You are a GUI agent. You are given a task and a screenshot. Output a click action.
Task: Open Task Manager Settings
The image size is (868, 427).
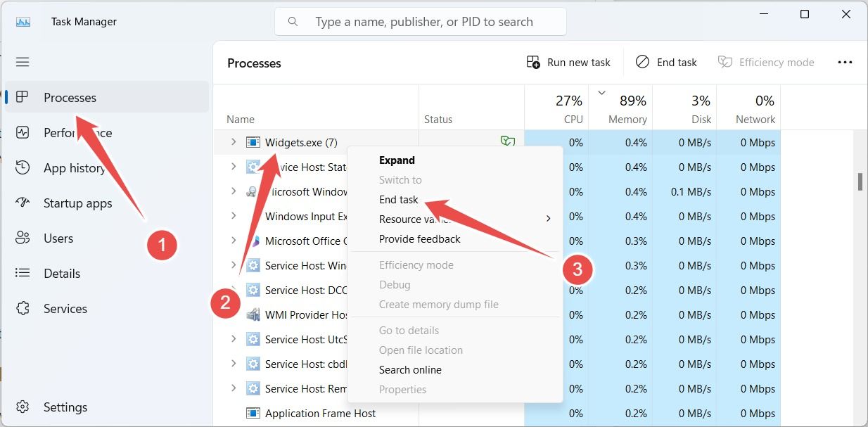coord(65,407)
